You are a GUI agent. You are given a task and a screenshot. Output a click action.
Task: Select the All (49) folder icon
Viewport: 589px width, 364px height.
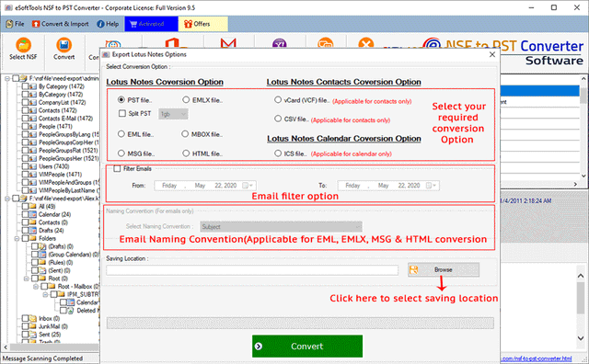[x=33, y=207]
